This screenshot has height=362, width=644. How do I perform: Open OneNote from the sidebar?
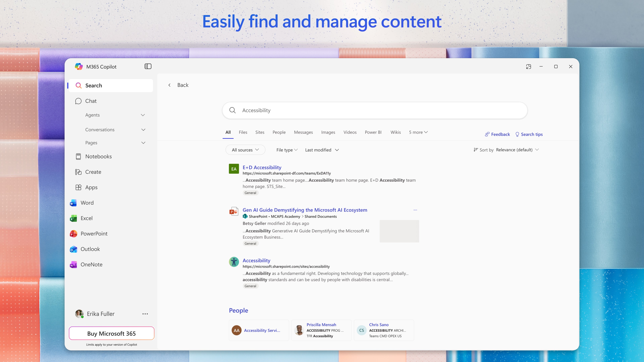click(92, 264)
